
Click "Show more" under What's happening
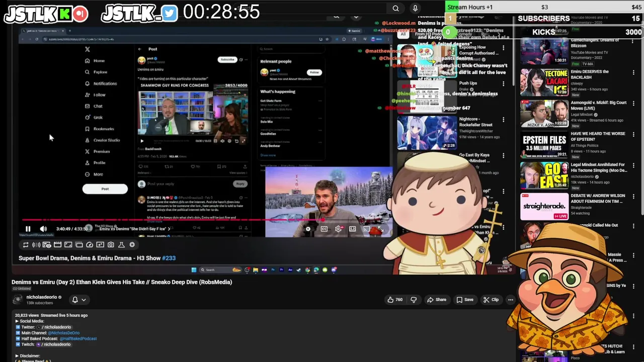(x=268, y=155)
